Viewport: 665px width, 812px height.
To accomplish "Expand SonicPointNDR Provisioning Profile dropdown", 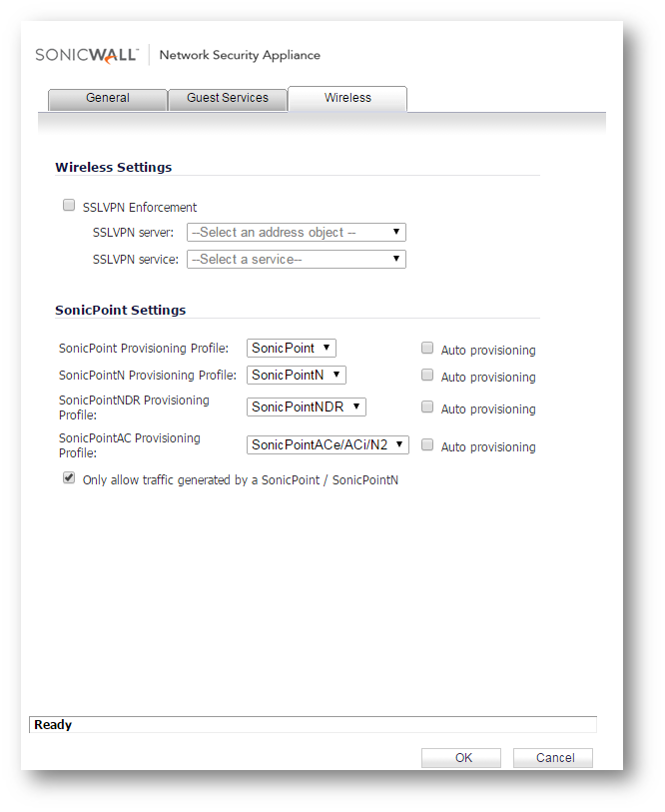I will [x=307, y=407].
